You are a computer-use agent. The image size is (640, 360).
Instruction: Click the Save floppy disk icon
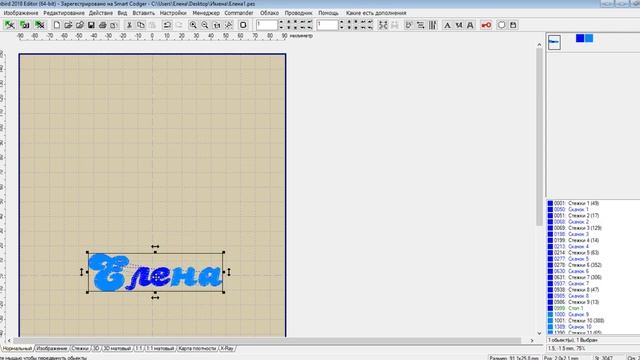point(91,25)
